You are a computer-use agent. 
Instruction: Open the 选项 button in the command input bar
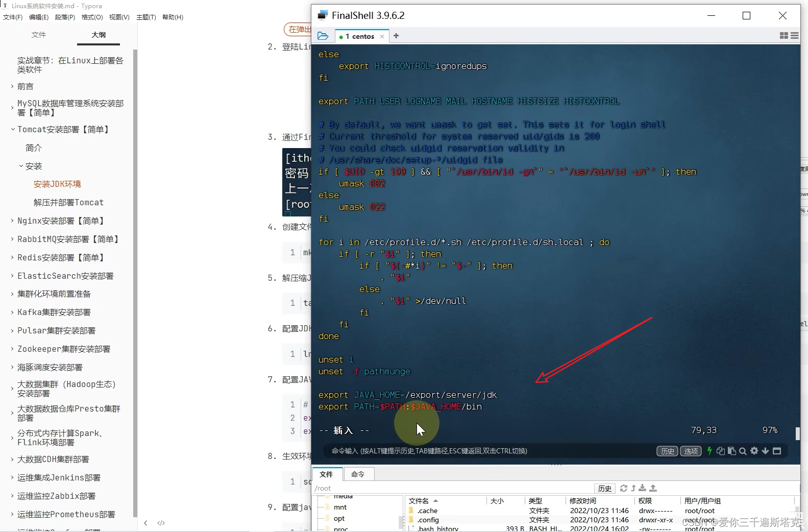coord(691,451)
